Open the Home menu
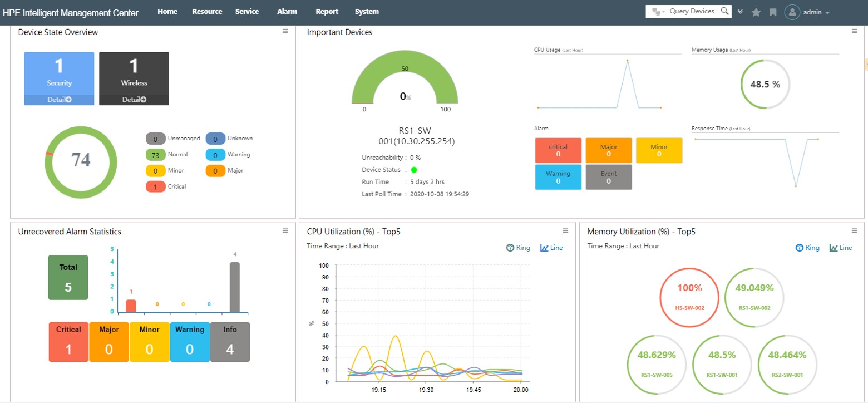Image resolution: width=868 pixels, height=403 pixels. point(167,11)
